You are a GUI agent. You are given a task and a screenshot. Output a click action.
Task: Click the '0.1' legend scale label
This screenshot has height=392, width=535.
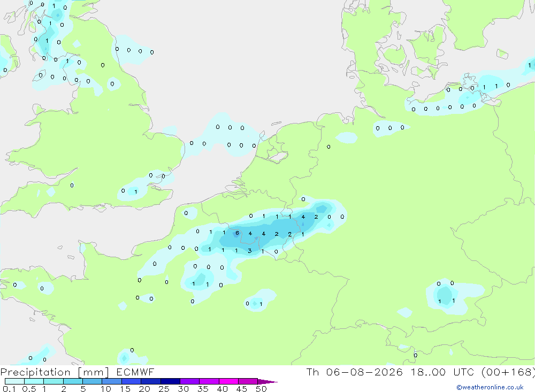[x=9, y=389]
